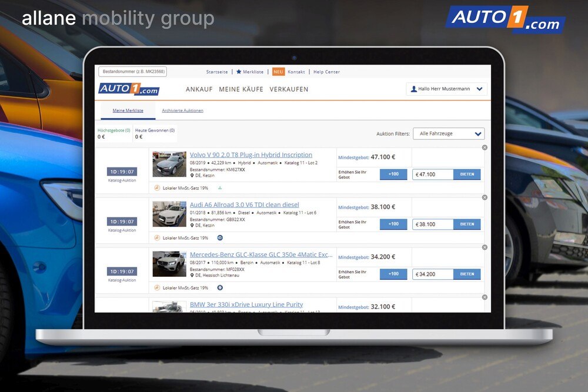The height and width of the screenshot is (392, 588).
Task: Remove the BMW 3er listing
Action: tap(485, 297)
